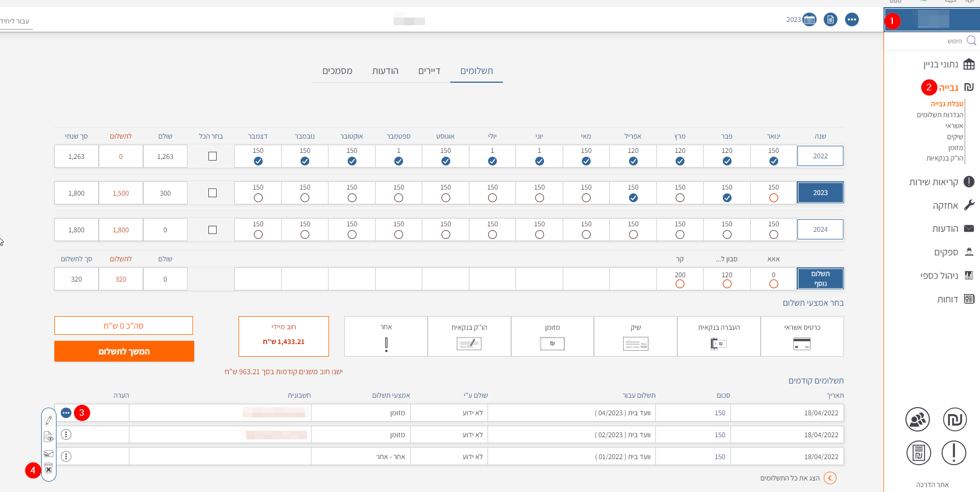
Task: Click the wrench icon for אחזקה
Action: click(969, 205)
